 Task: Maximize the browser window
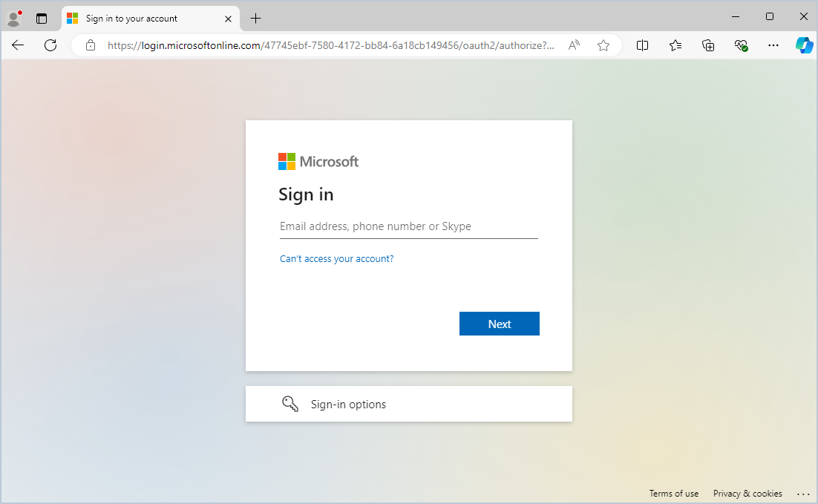click(x=770, y=16)
